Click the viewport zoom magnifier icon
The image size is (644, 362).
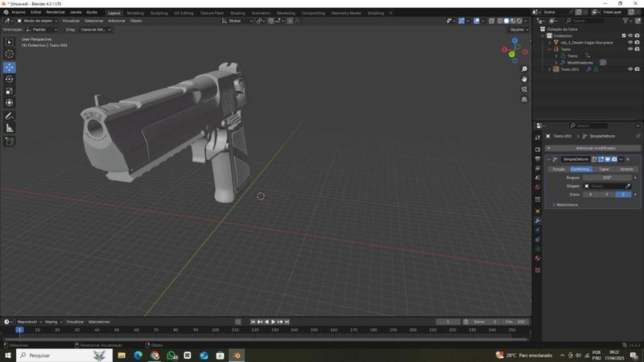coord(524,69)
